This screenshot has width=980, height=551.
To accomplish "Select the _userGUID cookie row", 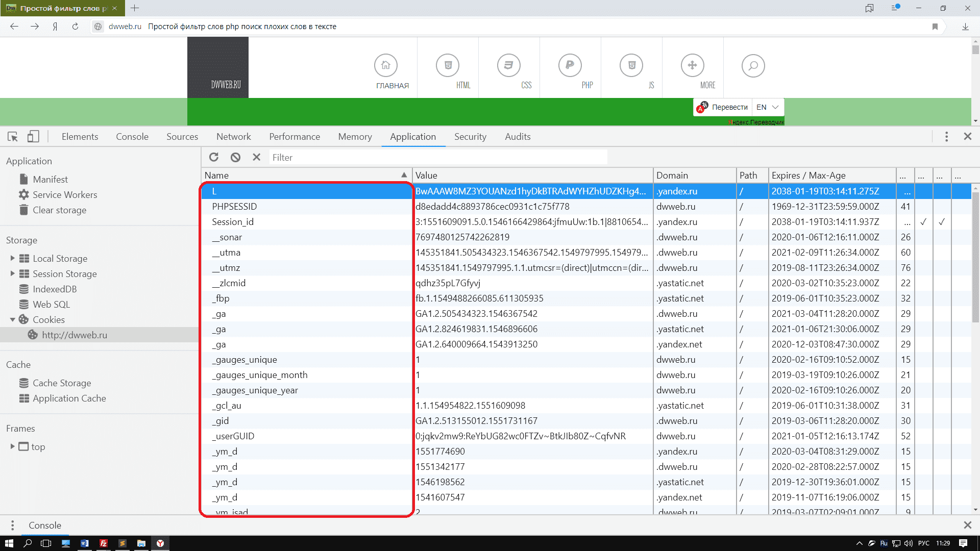I will click(586, 436).
